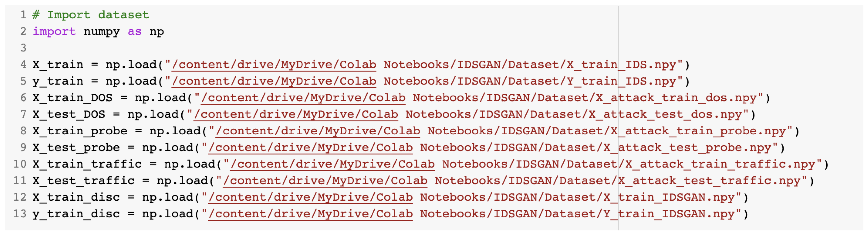
Task: Click the purple 'as' keyword
Action: point(135,31)
